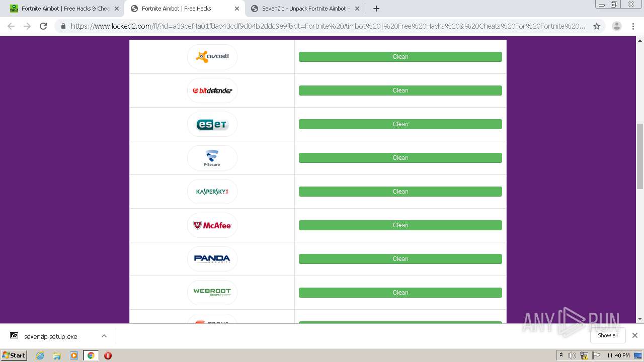This screenshot has height=362, width=644.
Task: Launch Internet Explorer from taskbar
Action: (x=40, y=355)
